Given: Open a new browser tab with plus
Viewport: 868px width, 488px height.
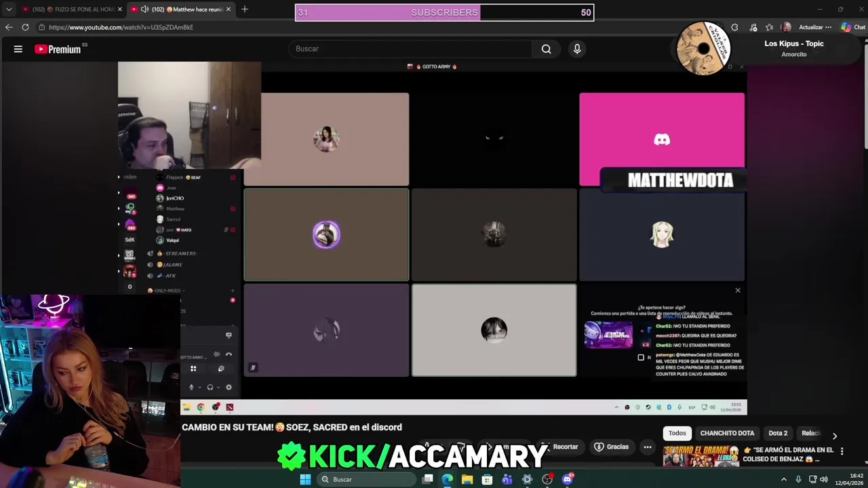Looking at the screenshot, I should click(x=244, y=9).
